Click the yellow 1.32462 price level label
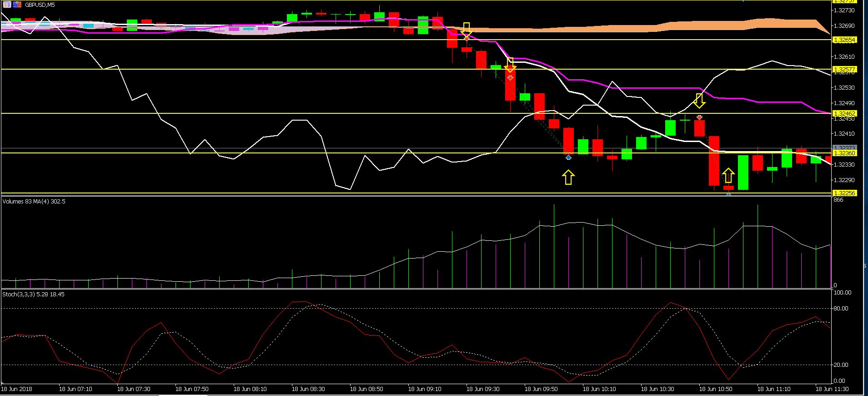The height and width of the screenshot is (396, 868). click(844, 113)
